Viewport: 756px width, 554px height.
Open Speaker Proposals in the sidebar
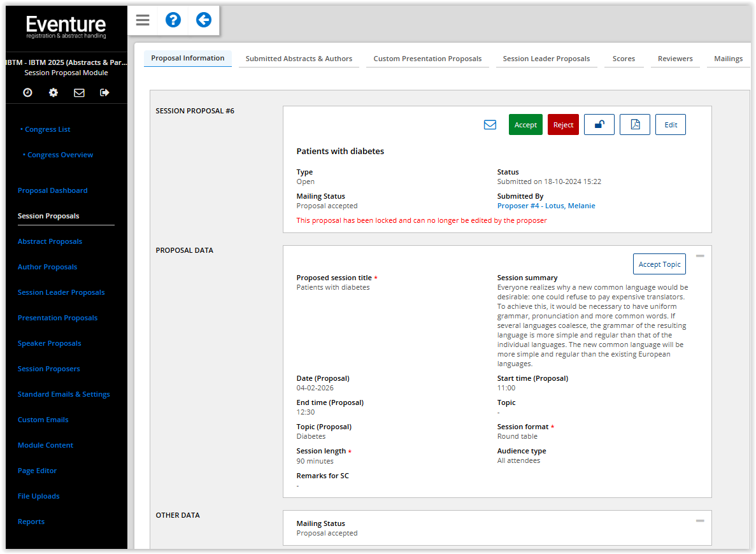point(49,343)
